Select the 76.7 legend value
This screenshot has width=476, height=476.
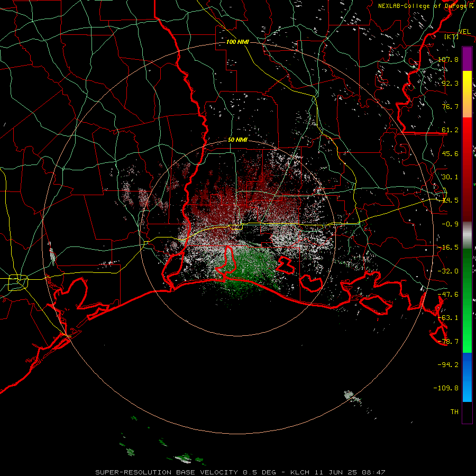(450, 106)
